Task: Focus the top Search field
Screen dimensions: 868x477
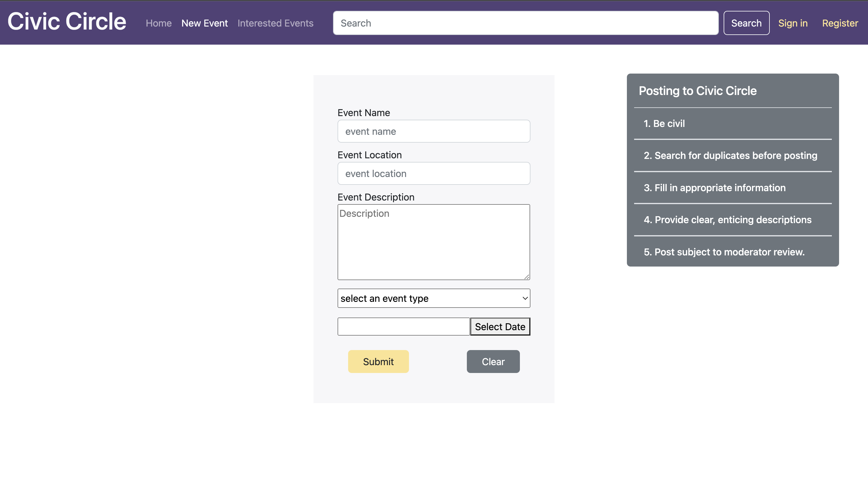Action: click(525, 23)
